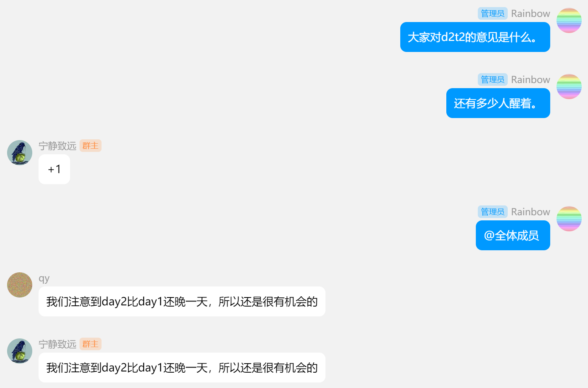Image resolution: width=588 pixels, height=388 pixels.
Task: Click the +1 message bubble
Action: tap(54, 169)
